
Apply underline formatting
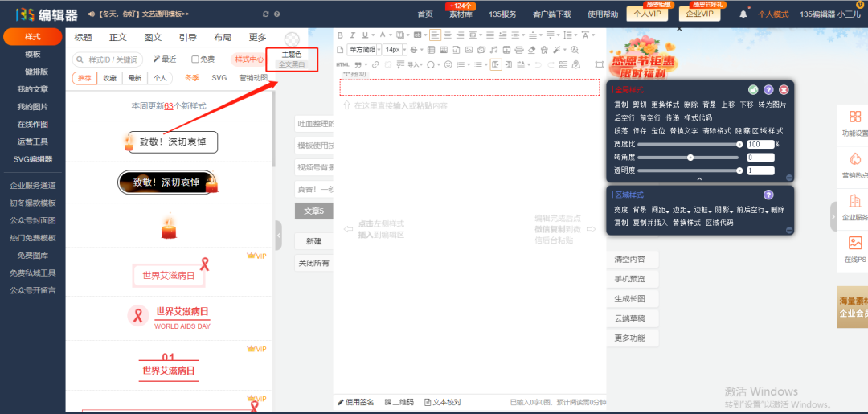coord(365,35)
